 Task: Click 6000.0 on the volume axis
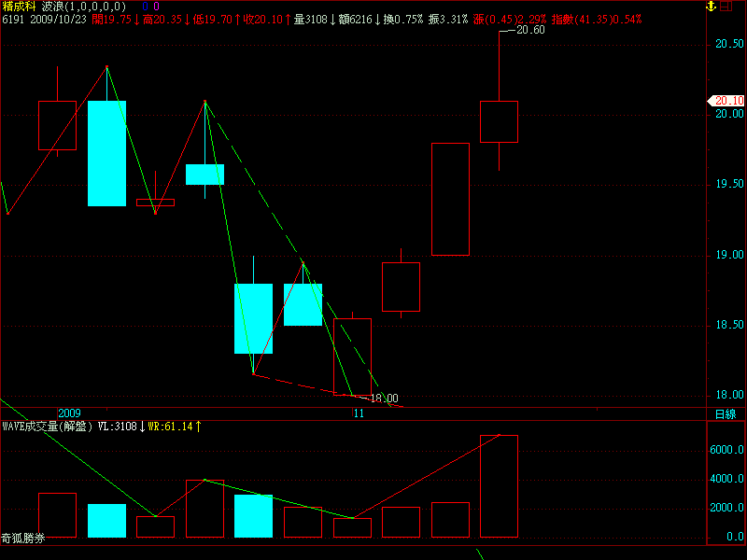tap(726, 450)
